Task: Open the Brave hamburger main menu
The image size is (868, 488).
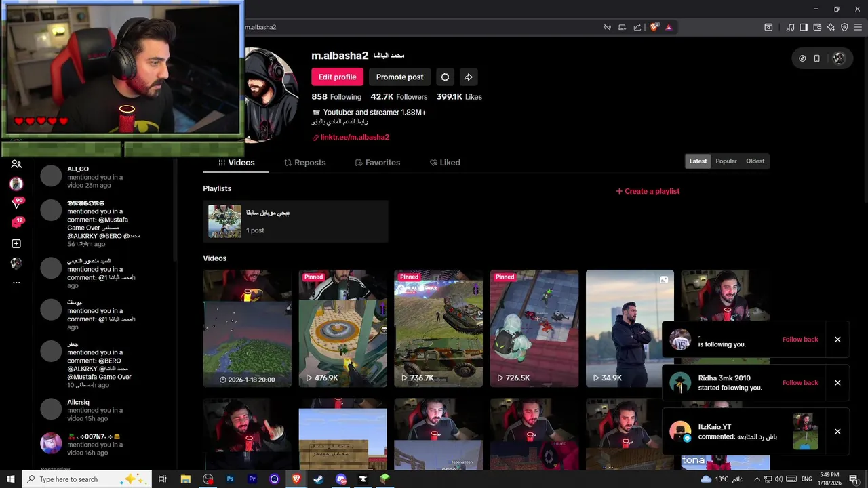Action: click(858, 27)
